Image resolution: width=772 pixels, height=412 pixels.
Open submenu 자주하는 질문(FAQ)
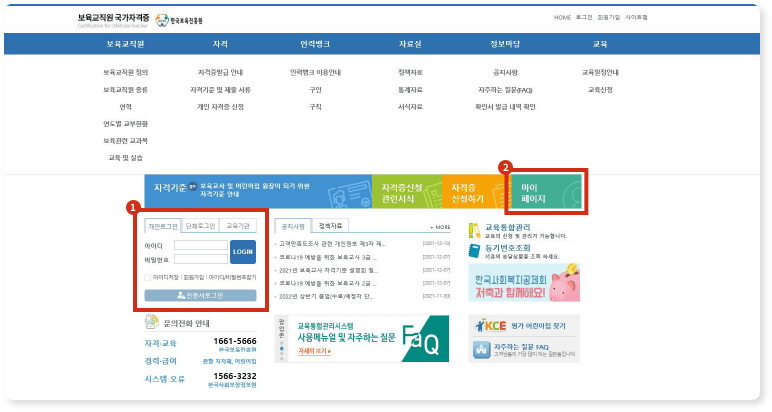pyautogui.click(x=505, y=90)
